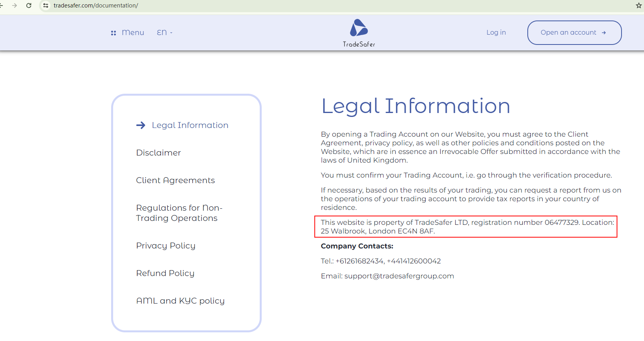View the Privacy Policy section
This screenshot has height=341, width=644.
tap(166, 246)
